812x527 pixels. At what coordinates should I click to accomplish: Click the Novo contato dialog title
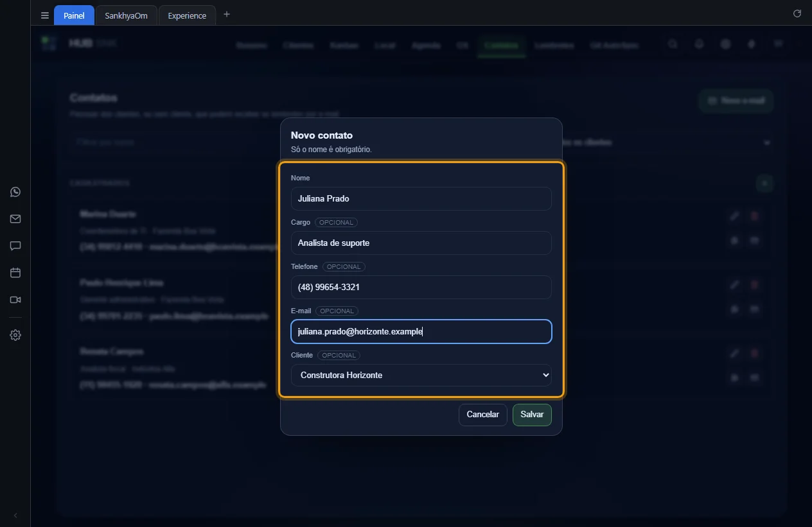(322, 135)
